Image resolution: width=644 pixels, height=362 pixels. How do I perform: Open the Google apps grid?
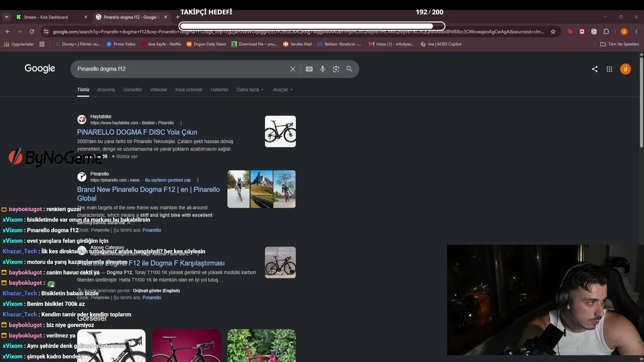[609, 69]
